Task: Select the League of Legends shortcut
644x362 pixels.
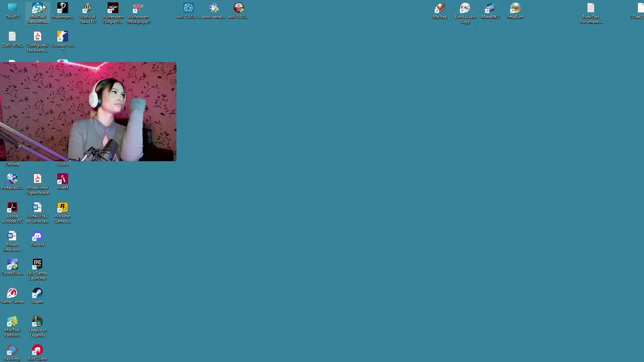Action: (x=37, y=327)
